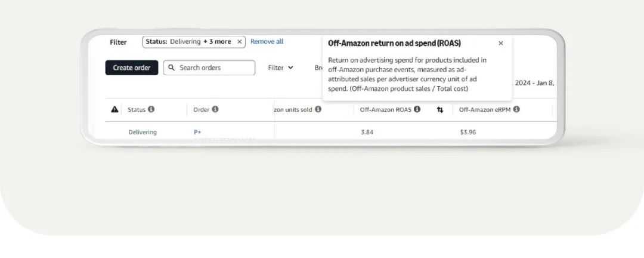The image size is (644, 258).
Task: Click the magnifier icon in search box
Action: pyautogui.click(x=172, y=68)
